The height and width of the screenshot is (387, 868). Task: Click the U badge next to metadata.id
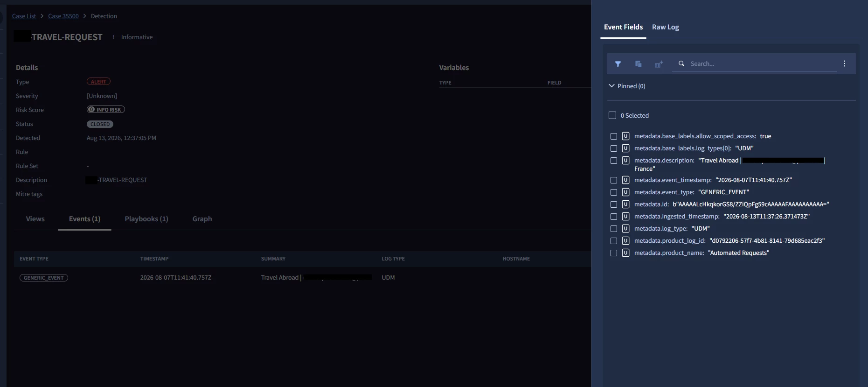click(x=625, y=204)
